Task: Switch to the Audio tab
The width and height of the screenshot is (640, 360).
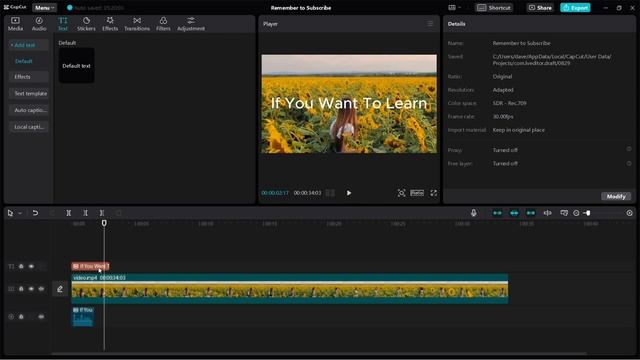Action: 39,24
